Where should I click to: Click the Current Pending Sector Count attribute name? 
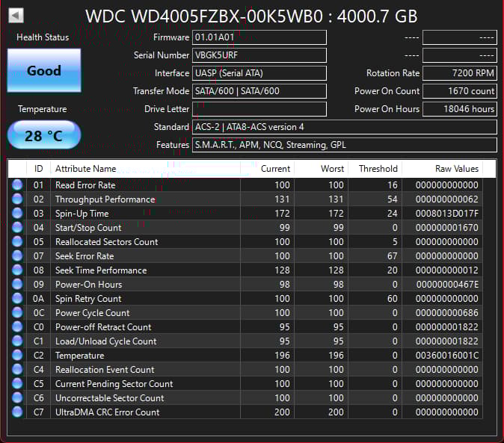pos(114,384)
